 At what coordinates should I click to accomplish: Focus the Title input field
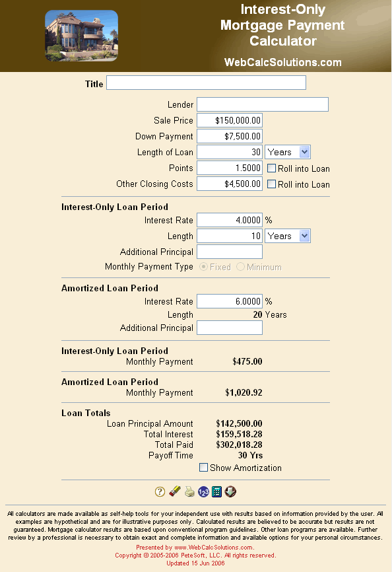[x=206, y=83]
